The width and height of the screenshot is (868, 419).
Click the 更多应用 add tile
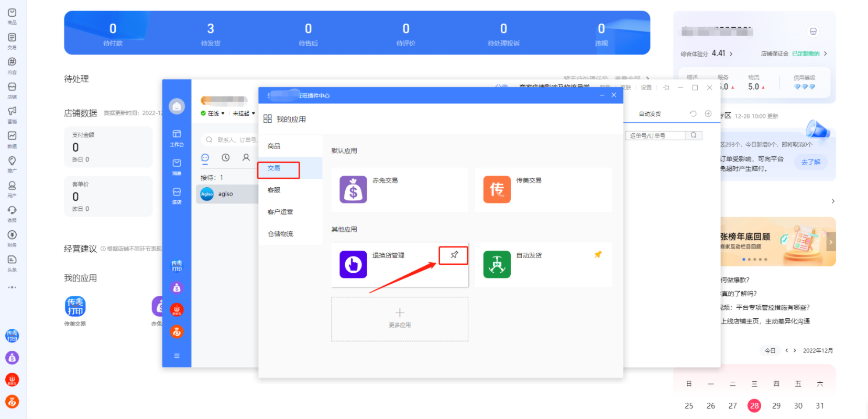tap(400, 319)
